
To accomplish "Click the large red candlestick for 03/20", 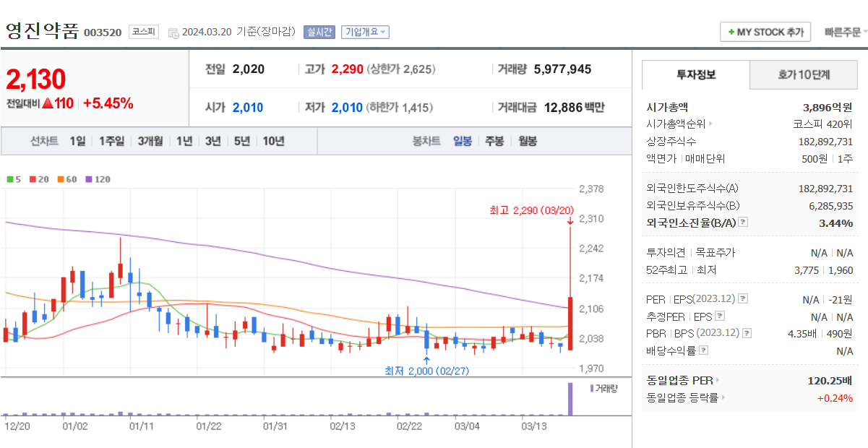I will click(570, 324).
